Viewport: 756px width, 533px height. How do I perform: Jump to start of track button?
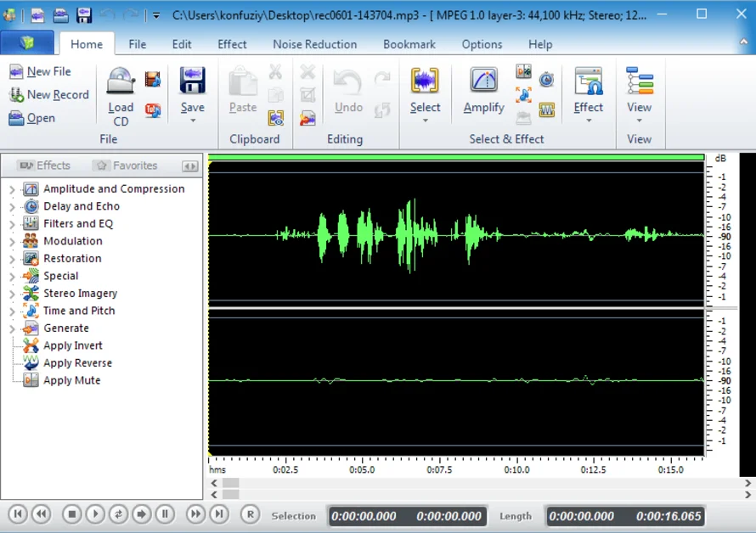[x=18, y=514]
